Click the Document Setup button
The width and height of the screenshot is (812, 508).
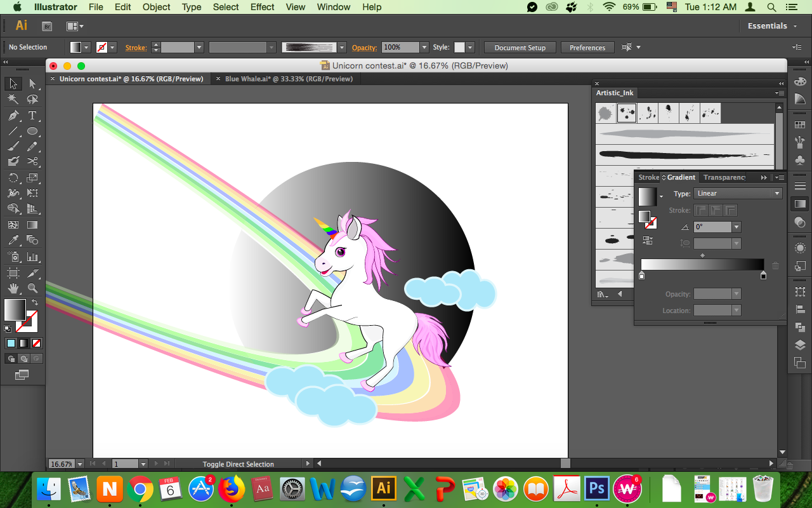[x=520, y=48]
